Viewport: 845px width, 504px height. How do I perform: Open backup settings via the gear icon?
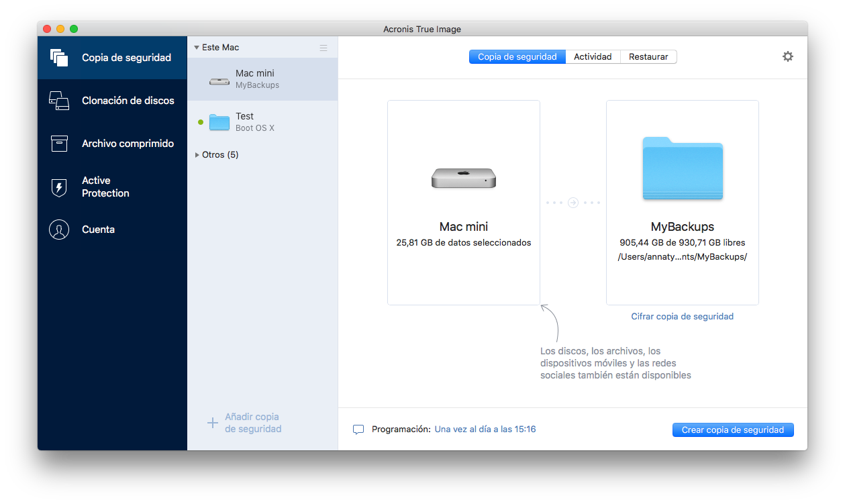[787, 56]
